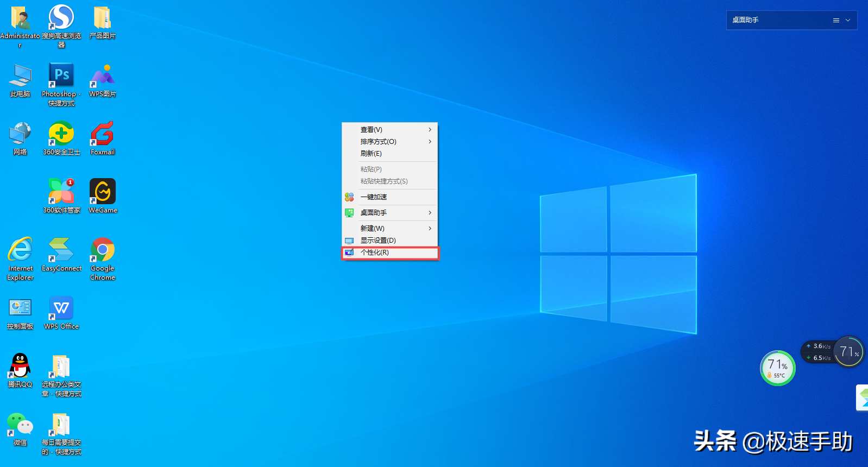868x467 pixels.
Task: Open the 控制面板 control panel icon
Action: coord(20,308)
